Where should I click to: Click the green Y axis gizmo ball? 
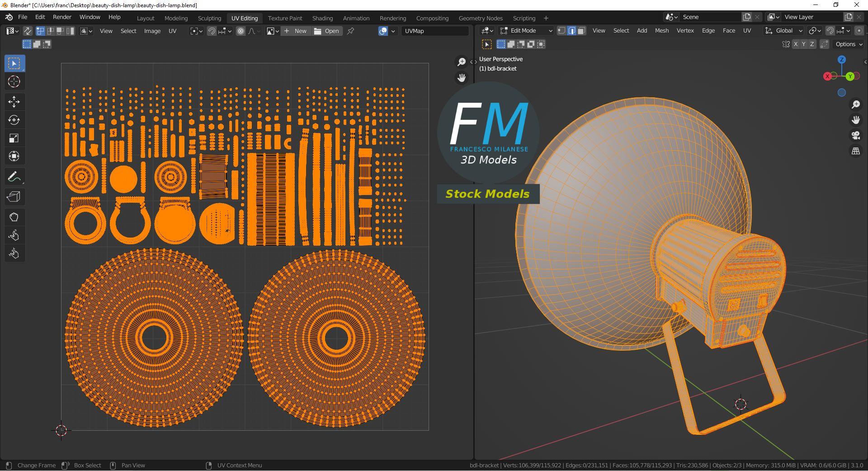coord(850,76)
